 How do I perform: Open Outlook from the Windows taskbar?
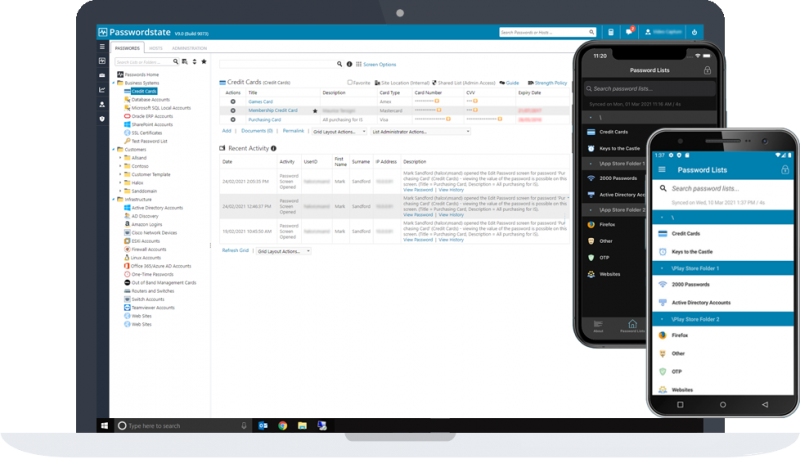(263, 426)
